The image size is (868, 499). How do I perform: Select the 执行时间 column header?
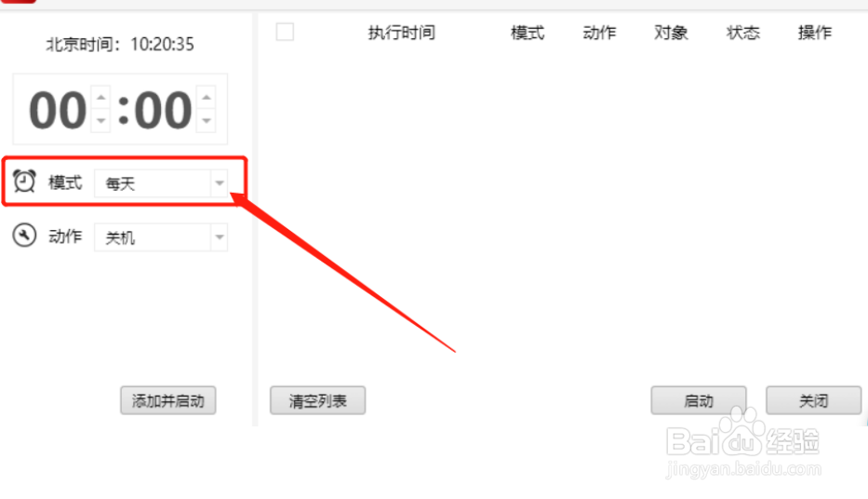(401, 33)
